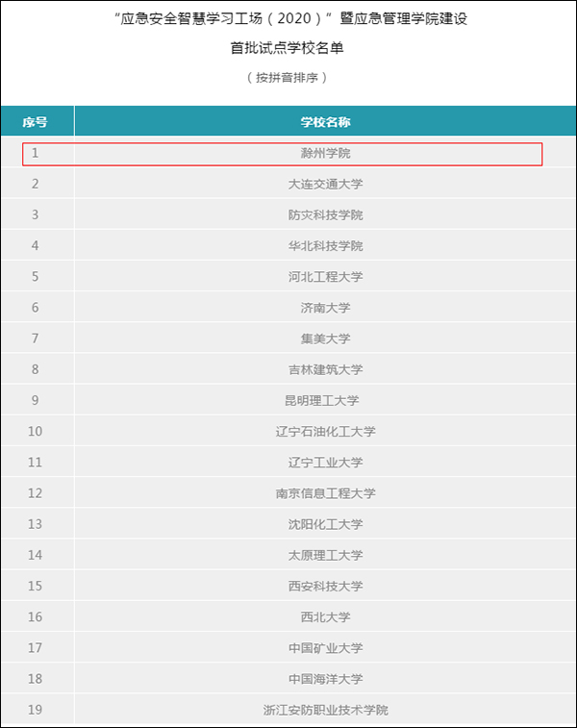
Task: Click 太原理工大学 in the list
Action: coord(325,555)
